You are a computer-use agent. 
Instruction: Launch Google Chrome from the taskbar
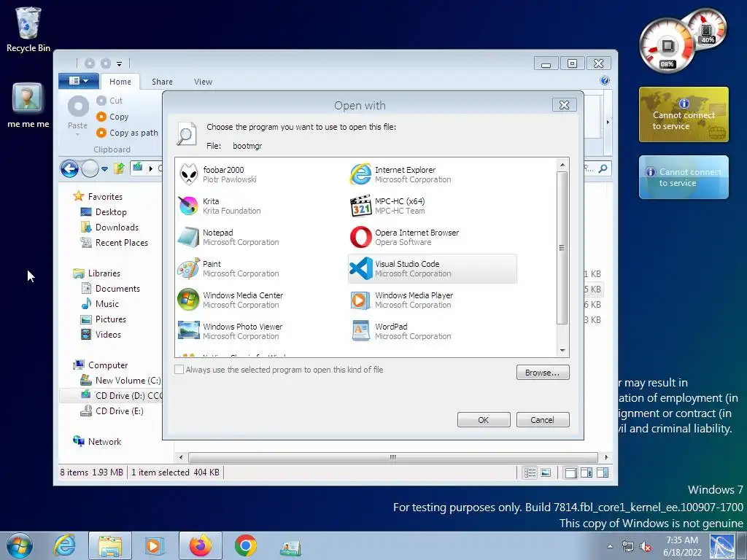[x=246, y=545]
